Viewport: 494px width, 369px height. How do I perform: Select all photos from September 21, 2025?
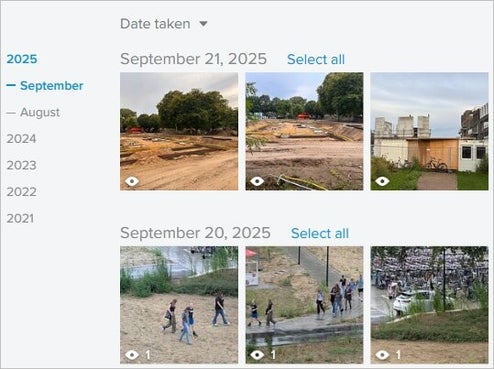316,59
